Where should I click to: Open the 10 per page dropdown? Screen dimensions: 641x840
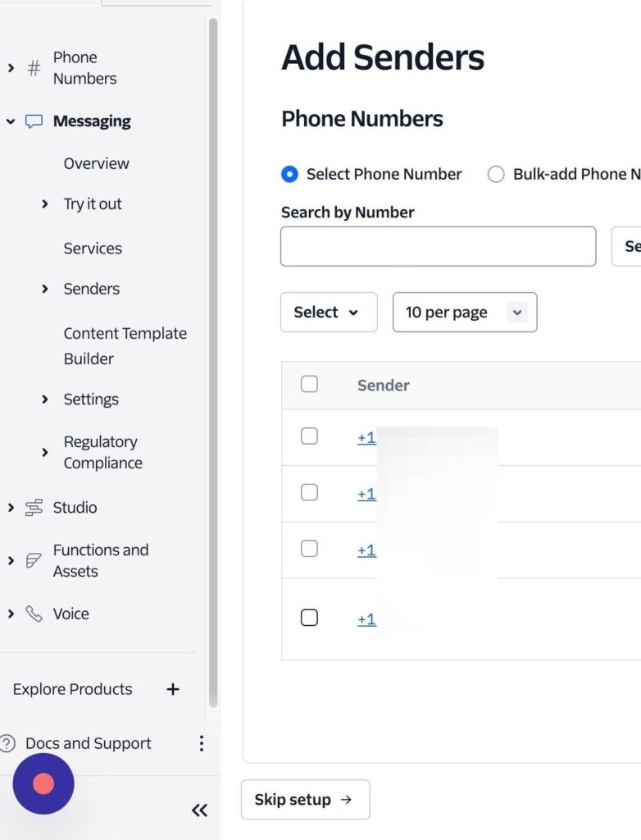click(464, 313)
